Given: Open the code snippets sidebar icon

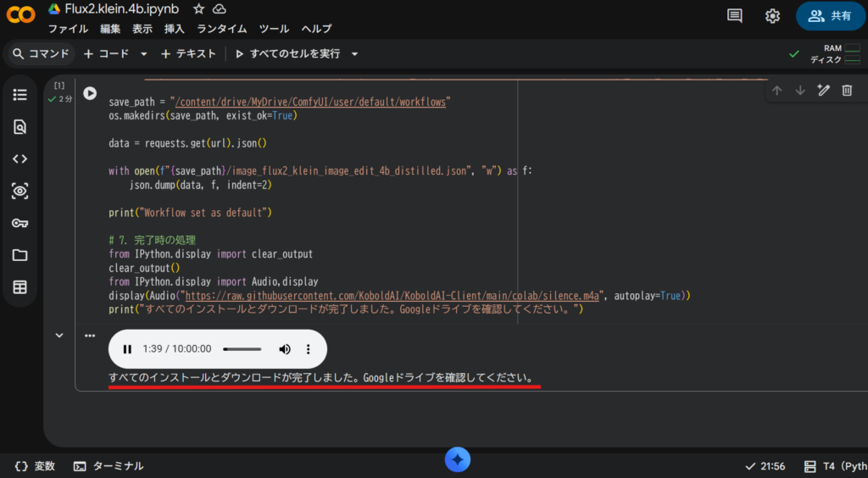Looking at the screenshot, I should click(x=19, y=158).
